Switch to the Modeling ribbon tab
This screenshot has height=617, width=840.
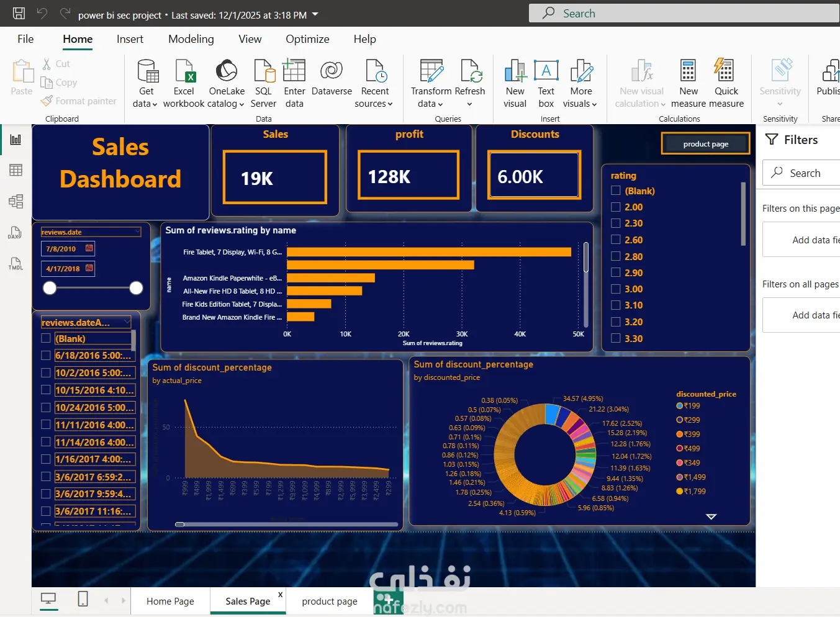191,39
